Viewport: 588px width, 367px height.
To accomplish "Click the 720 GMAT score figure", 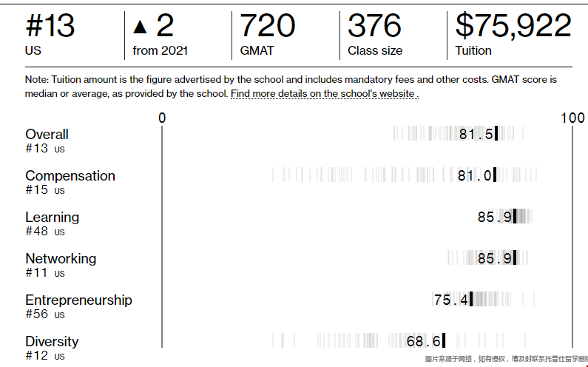I will 267,27.
